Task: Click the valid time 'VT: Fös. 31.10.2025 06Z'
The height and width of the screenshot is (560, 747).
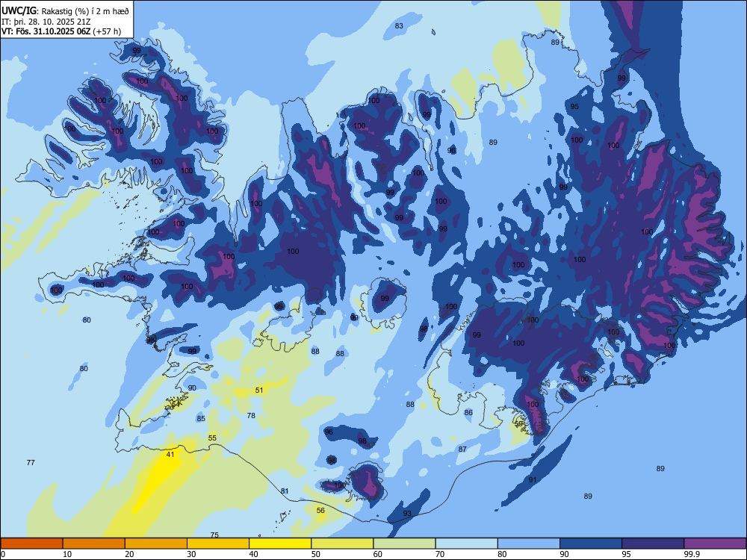Action: tap(46, 31)
